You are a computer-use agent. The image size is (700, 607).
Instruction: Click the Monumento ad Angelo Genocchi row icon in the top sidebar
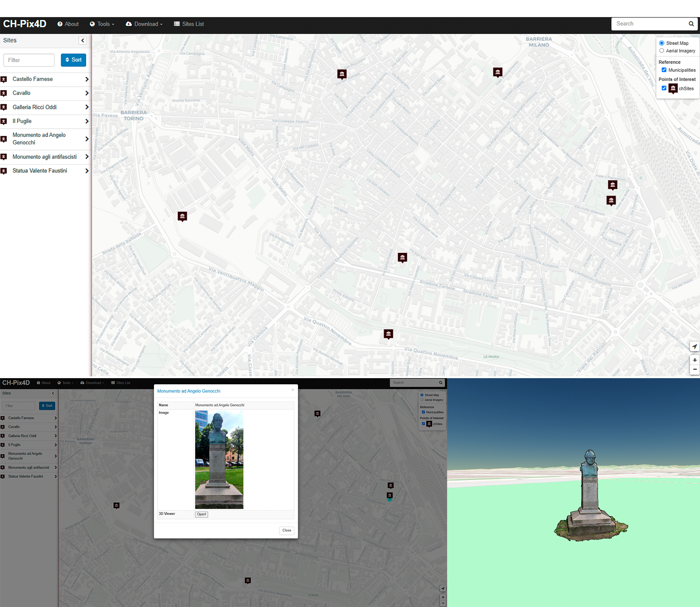tap(4, 139)
